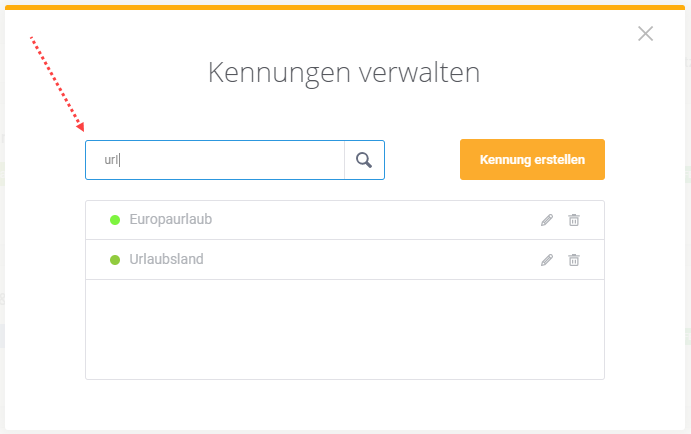This screenshot has height=434, width=691.
Task: Choose the Urlaubsland label name
Action: 166,259
